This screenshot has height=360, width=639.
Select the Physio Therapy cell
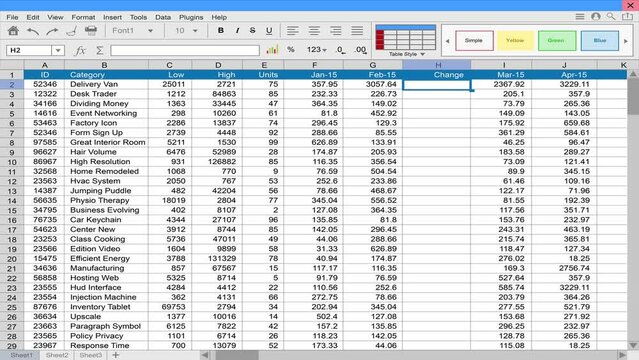pos(106,201)
